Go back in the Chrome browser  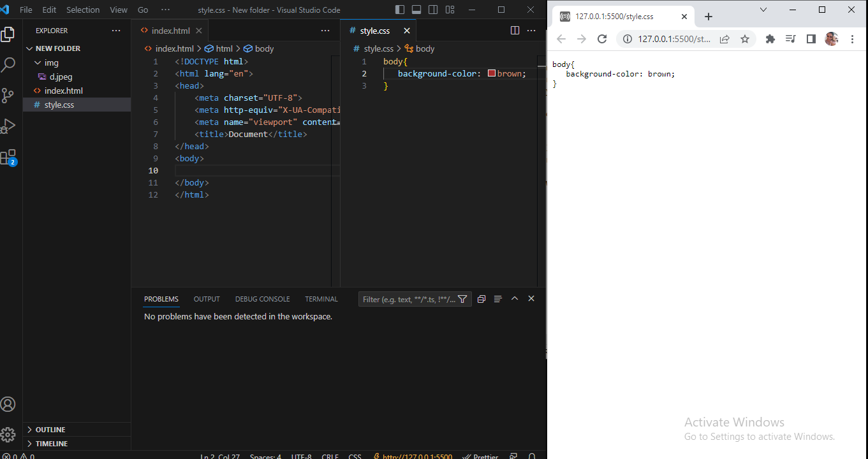(x=561, y=39)
